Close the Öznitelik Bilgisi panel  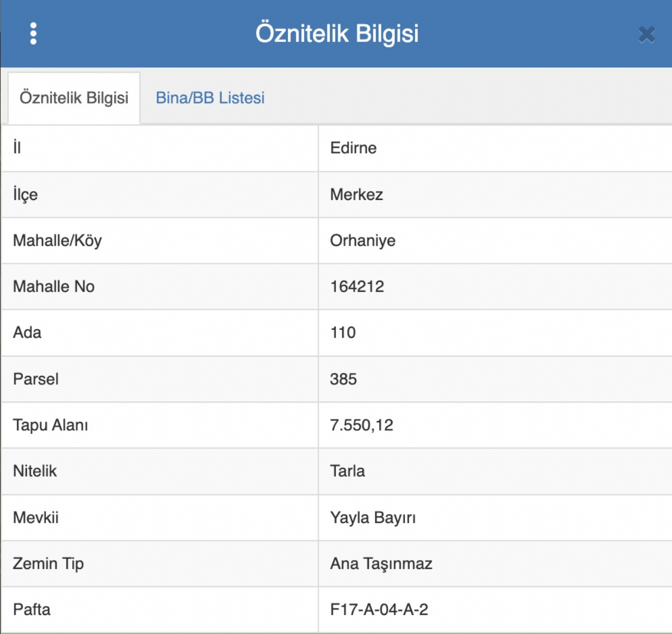[646, 35]
